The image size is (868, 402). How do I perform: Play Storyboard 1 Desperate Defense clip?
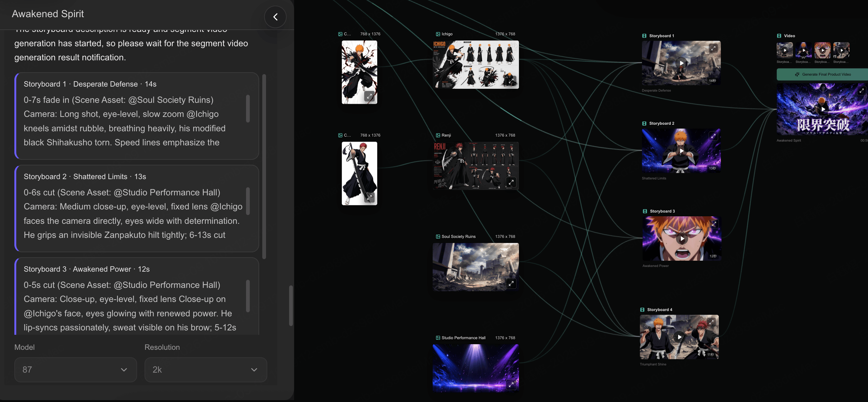[681, 63]
